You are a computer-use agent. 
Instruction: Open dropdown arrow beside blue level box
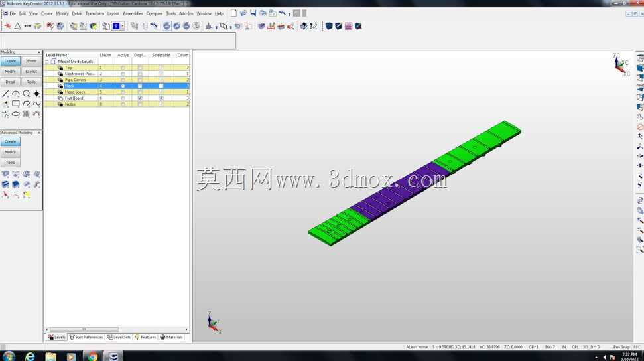123,26
